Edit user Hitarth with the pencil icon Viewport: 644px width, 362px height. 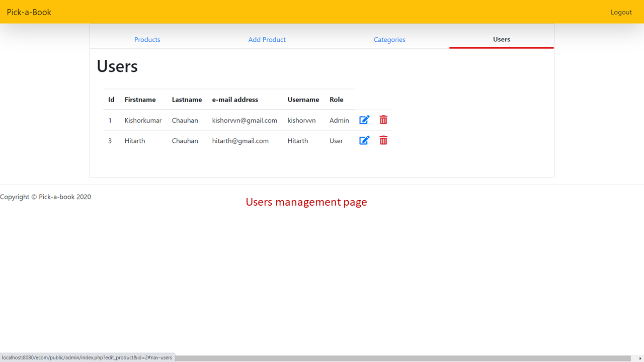click(364, 140)
